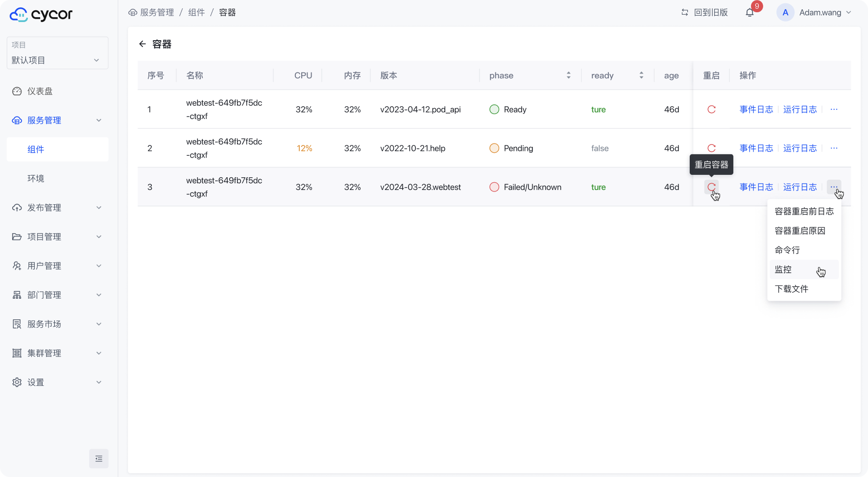
Task: Select 监控 from the context menu
Action: click(x=783, y=269)
